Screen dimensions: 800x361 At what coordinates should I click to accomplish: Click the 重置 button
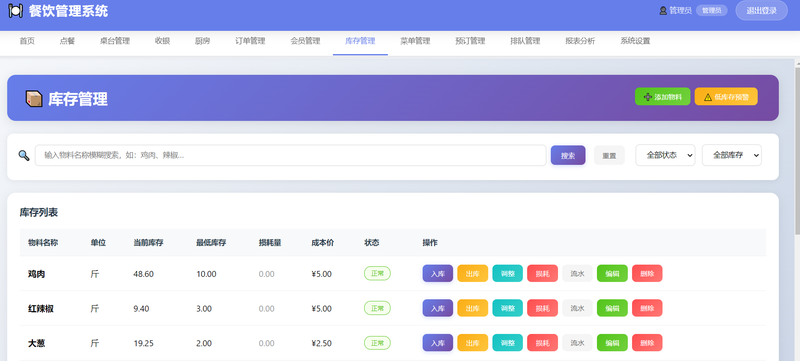click(609, 156)
